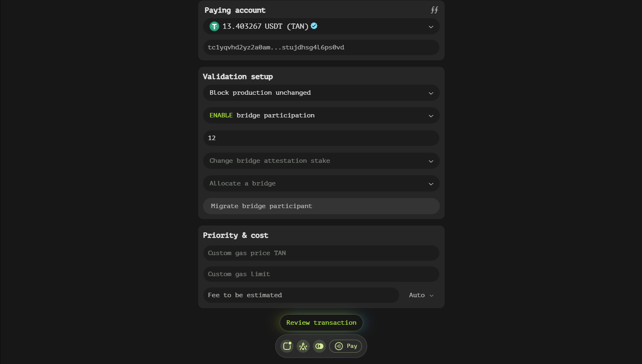Click the Fee to be estimated field
This screenshot has height=364, width=642.
click(301, 295)
